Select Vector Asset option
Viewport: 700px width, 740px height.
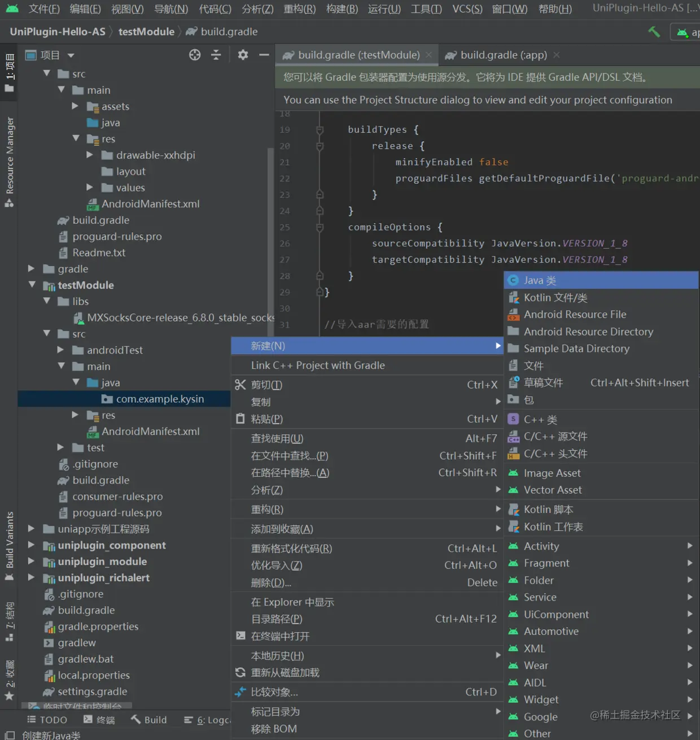click(x=601, y=490)
